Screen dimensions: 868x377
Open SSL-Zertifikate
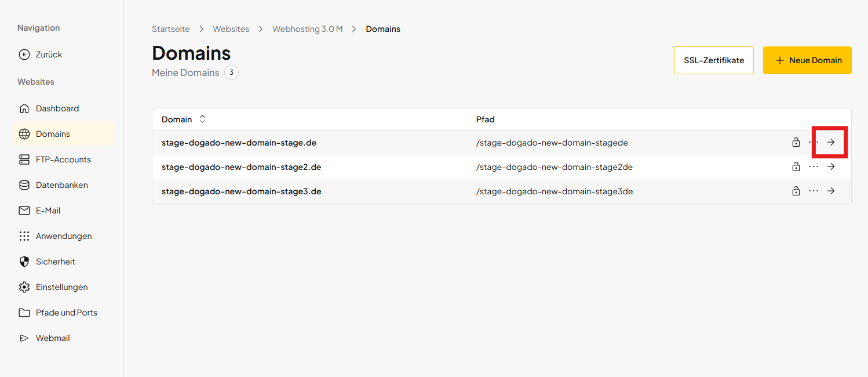pyautogui.click(x=713, y=60)
